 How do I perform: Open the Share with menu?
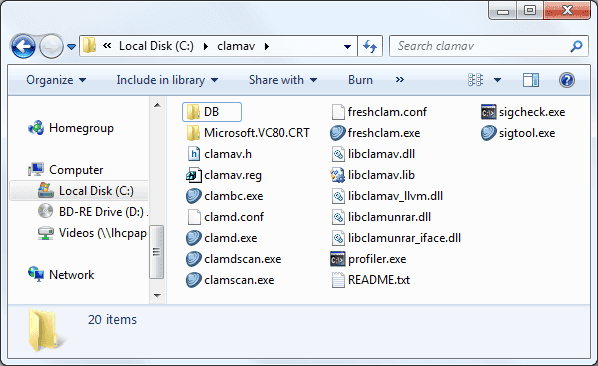click(x=283, y=80)
